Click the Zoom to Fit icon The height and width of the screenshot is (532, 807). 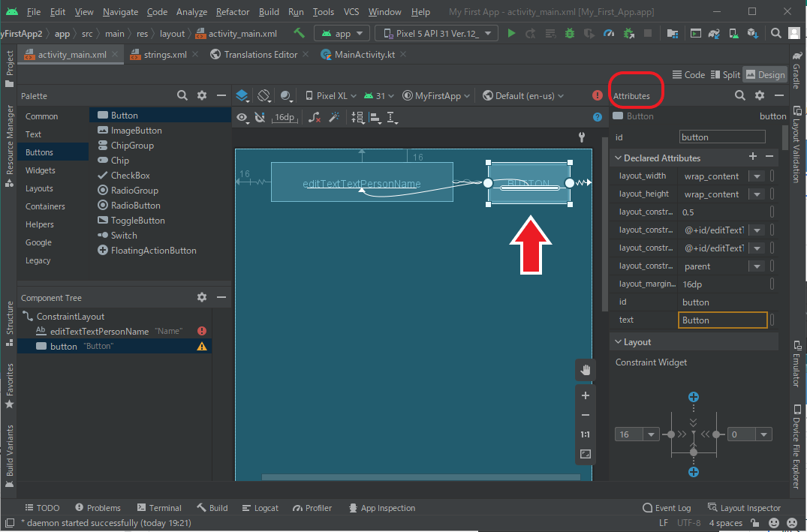click(586, 454)
